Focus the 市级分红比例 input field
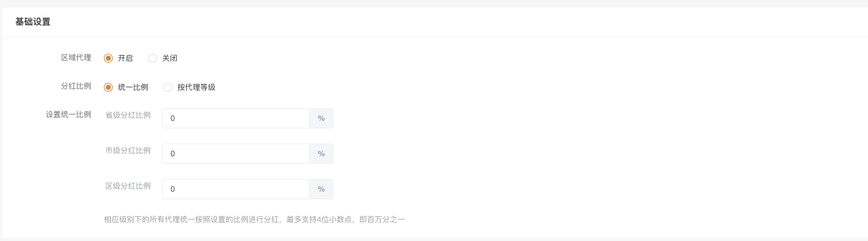Image resolution: width=868 pixels, height=241 pixels. click(x=236, y=154)
